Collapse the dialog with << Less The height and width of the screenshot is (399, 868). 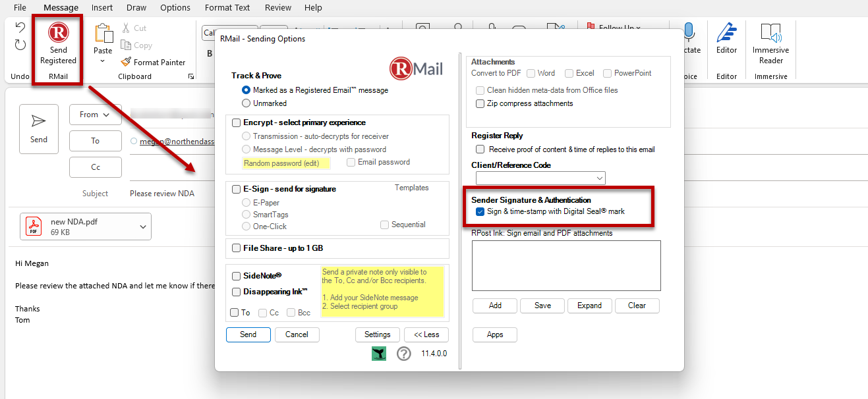point(426,334)
